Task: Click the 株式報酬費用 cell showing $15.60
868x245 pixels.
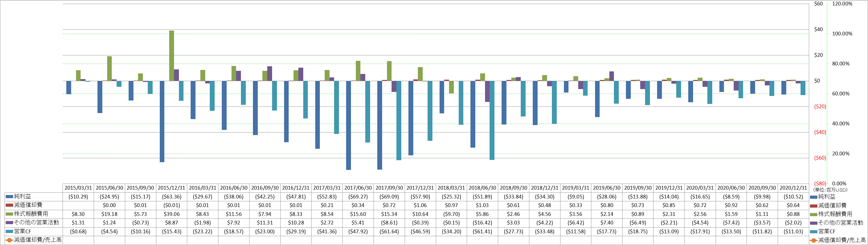Action: (x=358, y=214)
